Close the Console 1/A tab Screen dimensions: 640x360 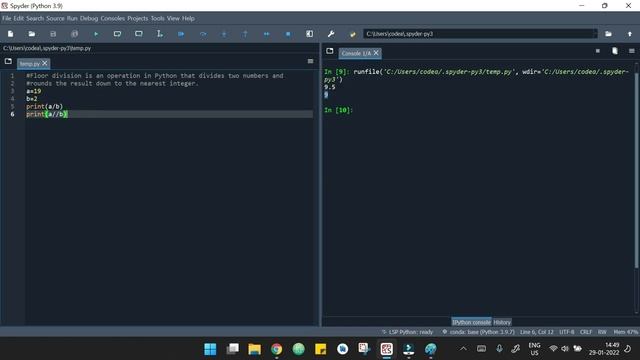coord(376,53)
